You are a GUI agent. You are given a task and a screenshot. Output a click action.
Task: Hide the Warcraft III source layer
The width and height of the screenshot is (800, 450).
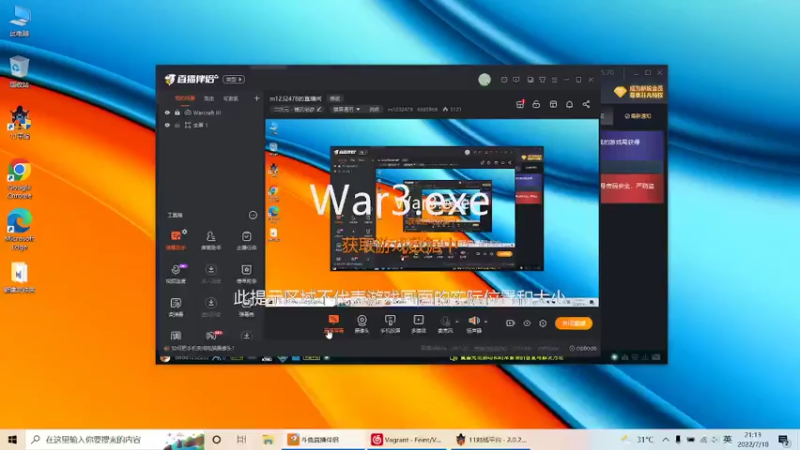click(167, 112)
